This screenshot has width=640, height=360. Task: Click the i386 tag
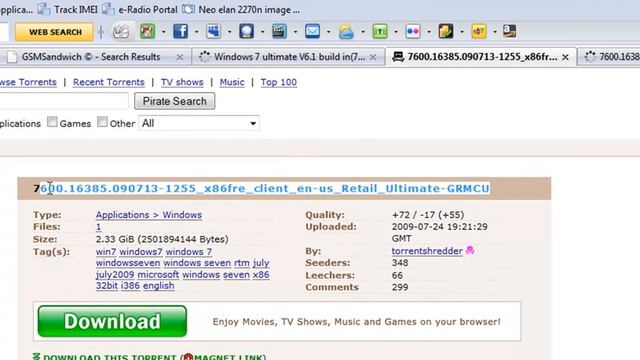click(130, 286)
